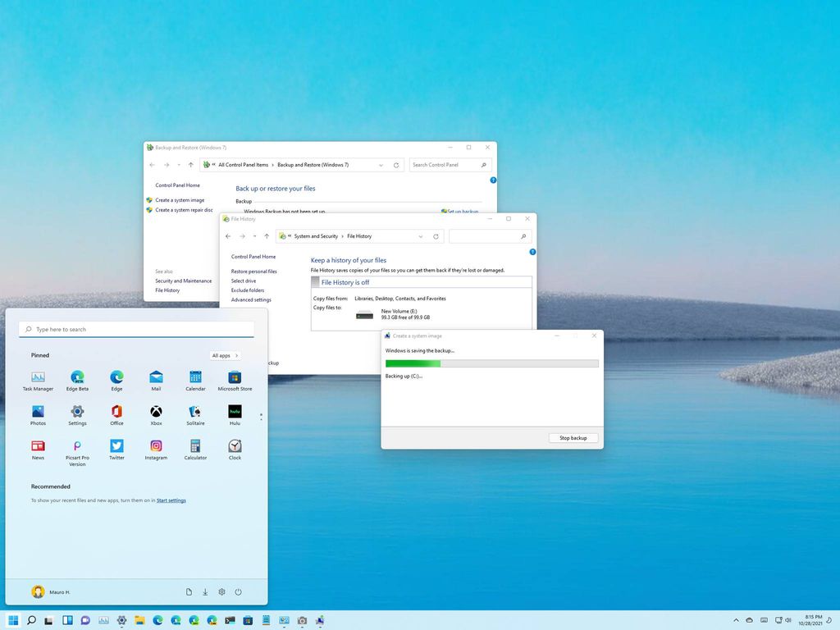This screenshot has height=630, width=840.
Task: Open Restore personal files in File History
Action: tap(255, 271)
